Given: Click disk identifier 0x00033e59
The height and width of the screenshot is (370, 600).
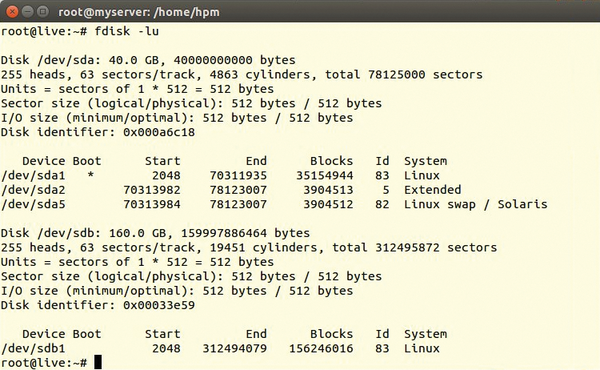Looking at the screenshot, I should click(159, 305).
